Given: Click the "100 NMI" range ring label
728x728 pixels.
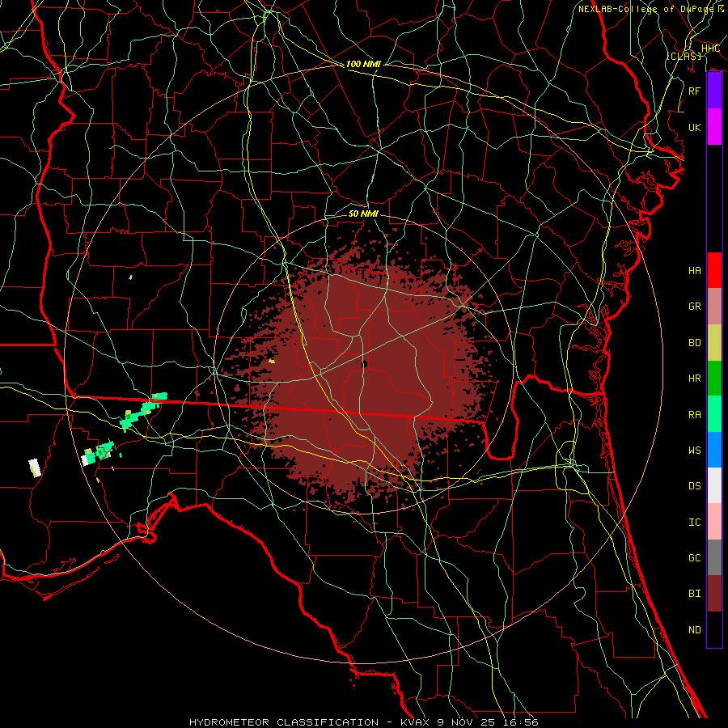Looking at the screenshot, I should coord(363,64).
